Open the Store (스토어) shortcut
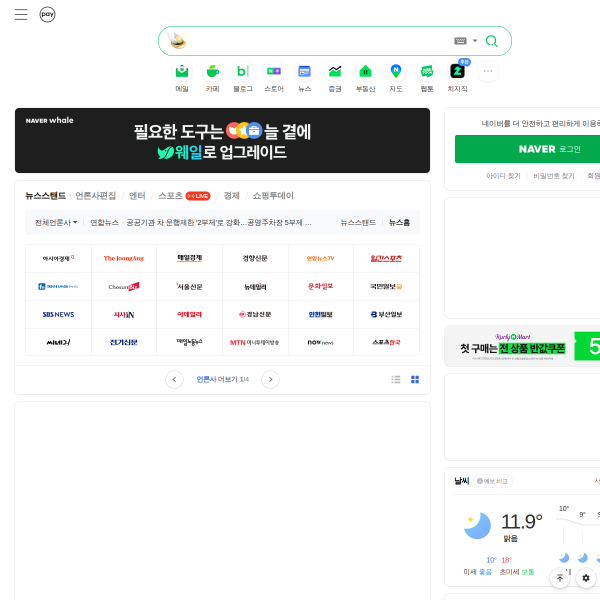The height and width of the screenshot is (600, 600). pyautogui.click(x=274, y=77)
